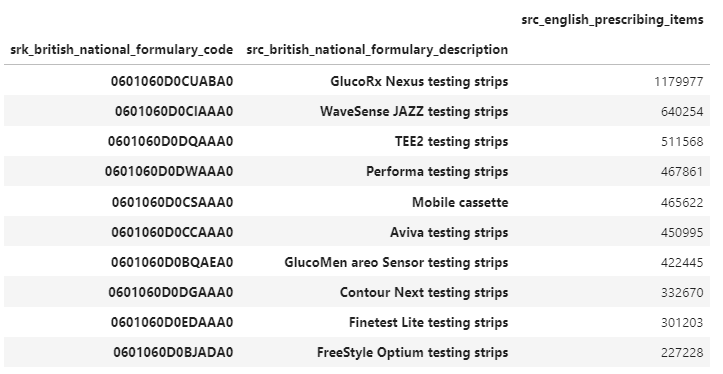Select the src_english_prescribing_items column header
Viewport: 723px width, 374px height.
pos(612,20)
